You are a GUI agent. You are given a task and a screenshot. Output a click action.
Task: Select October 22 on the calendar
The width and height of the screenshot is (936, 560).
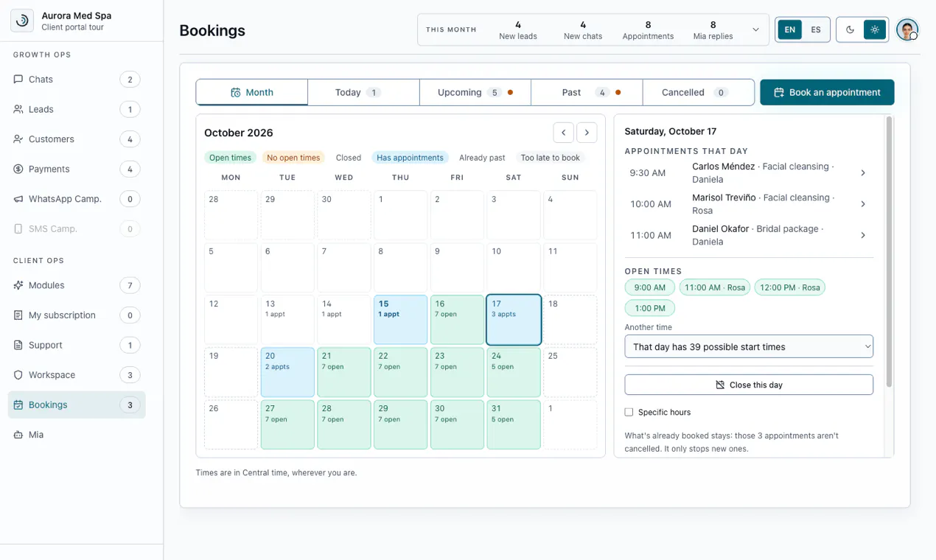click(401, 372)
